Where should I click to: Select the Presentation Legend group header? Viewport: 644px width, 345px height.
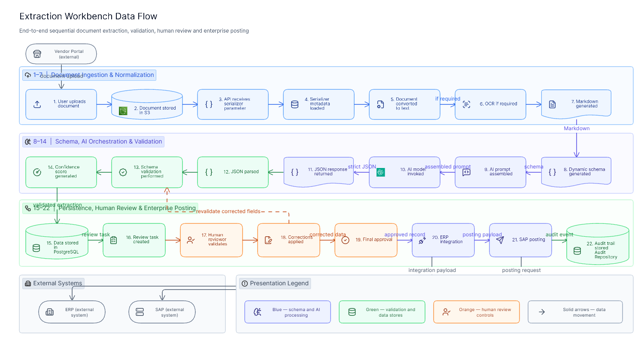(x=275, y=284)
